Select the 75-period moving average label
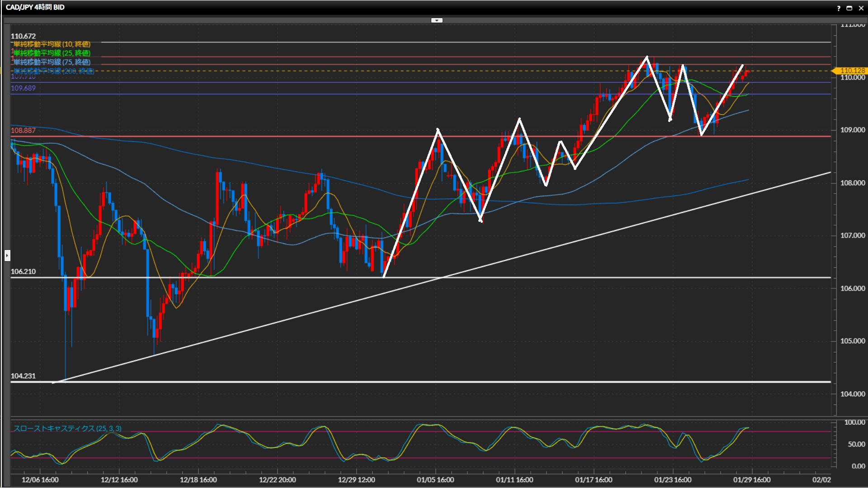868x488 pixels. 52,62
